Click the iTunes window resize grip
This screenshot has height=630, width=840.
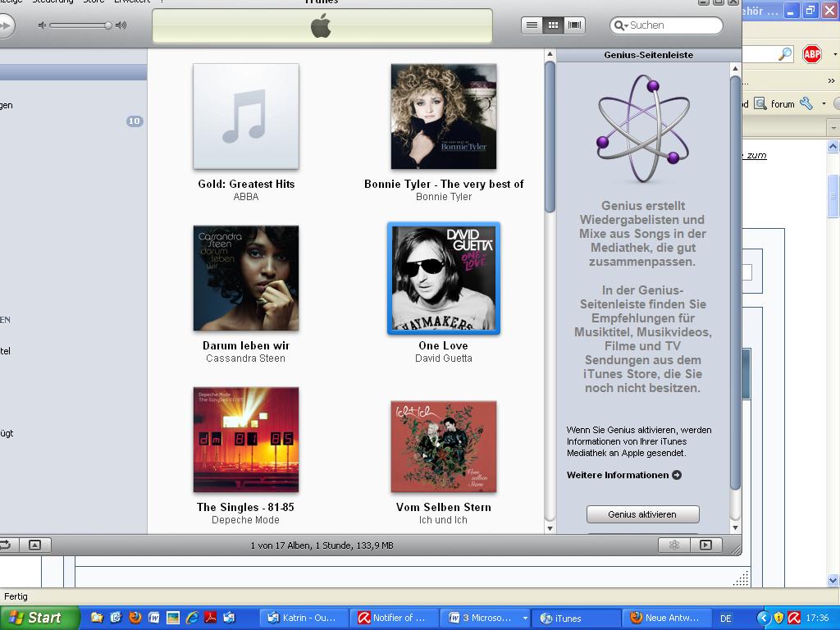737,550
